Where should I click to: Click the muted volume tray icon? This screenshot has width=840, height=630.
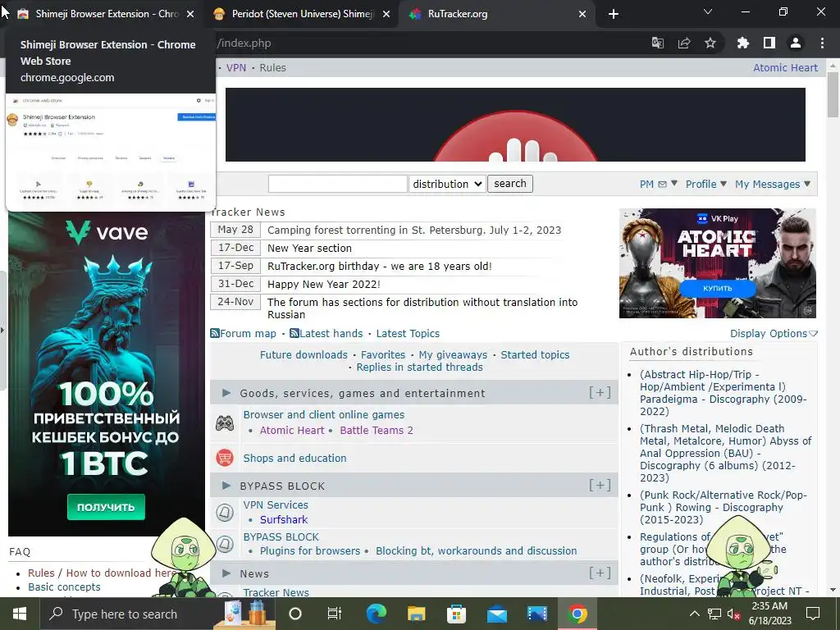point(733,614)
